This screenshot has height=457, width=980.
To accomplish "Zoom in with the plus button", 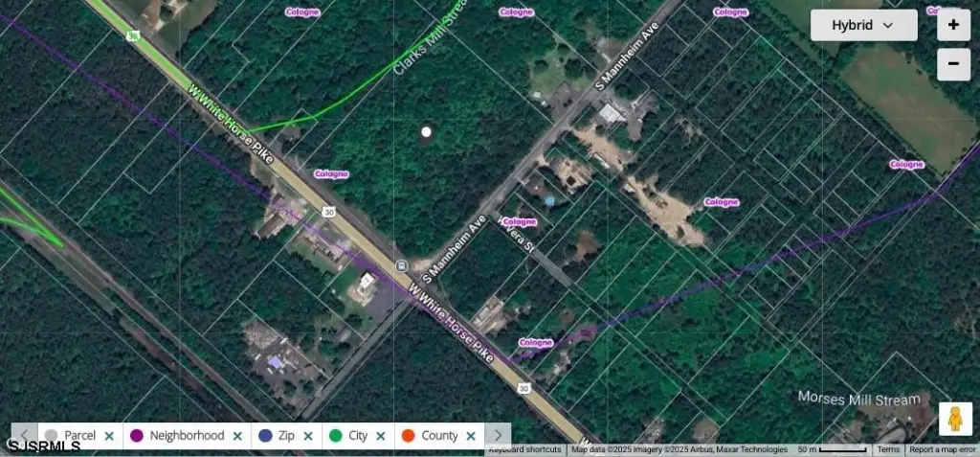I will 953,24.
